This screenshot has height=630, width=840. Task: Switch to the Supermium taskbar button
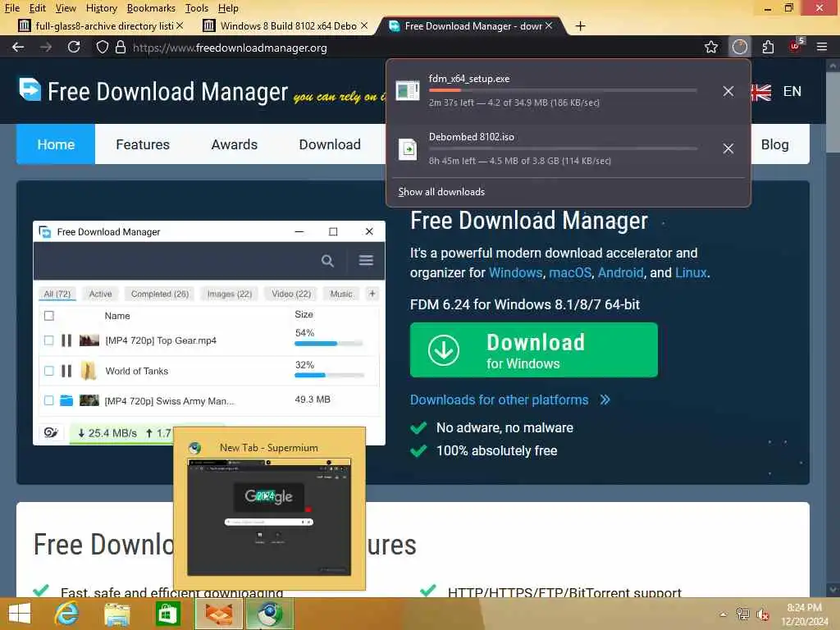tap(269, 614)
